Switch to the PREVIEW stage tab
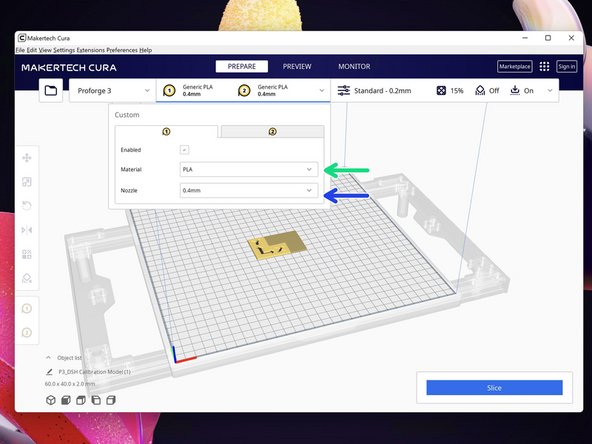The width and height of the screenshot is (592, 444). tap(297, 66)
